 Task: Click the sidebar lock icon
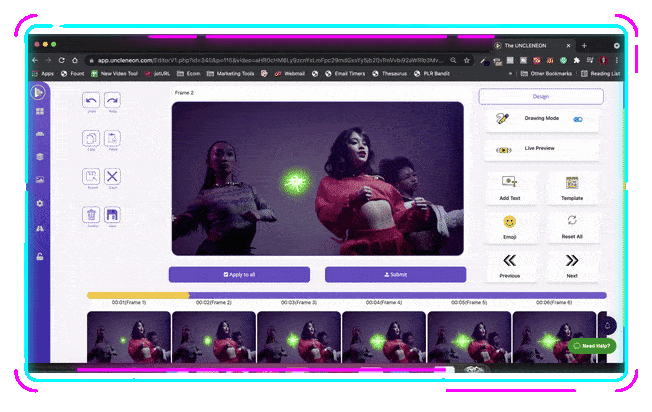click(40, 257)
